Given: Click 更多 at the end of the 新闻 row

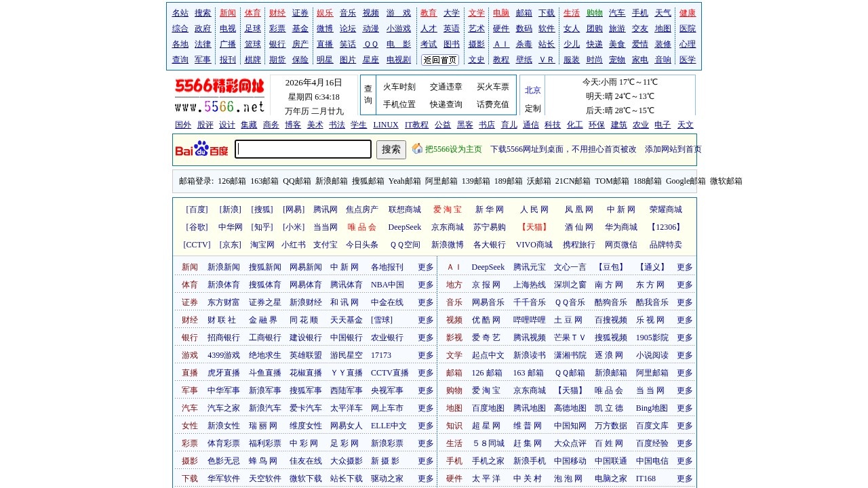Looking at the screenshot, I should click(425, 267).
